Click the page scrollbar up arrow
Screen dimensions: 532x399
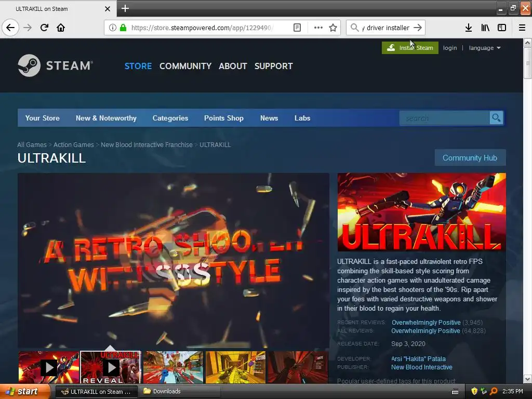coord(527,43)
